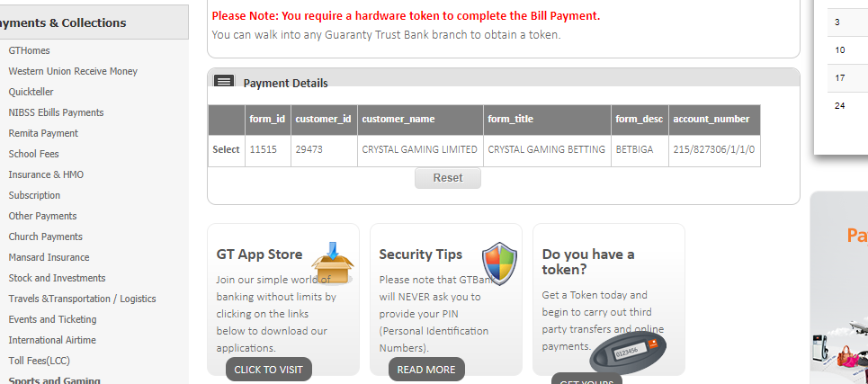Click CRYSTAL GAMING BETTING cell

[x=546, y=149]
